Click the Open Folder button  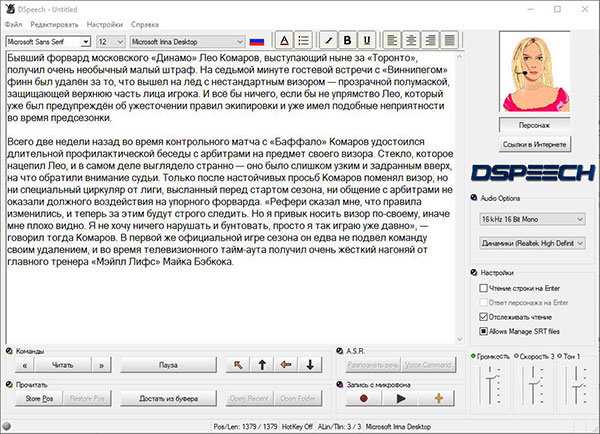298,399
